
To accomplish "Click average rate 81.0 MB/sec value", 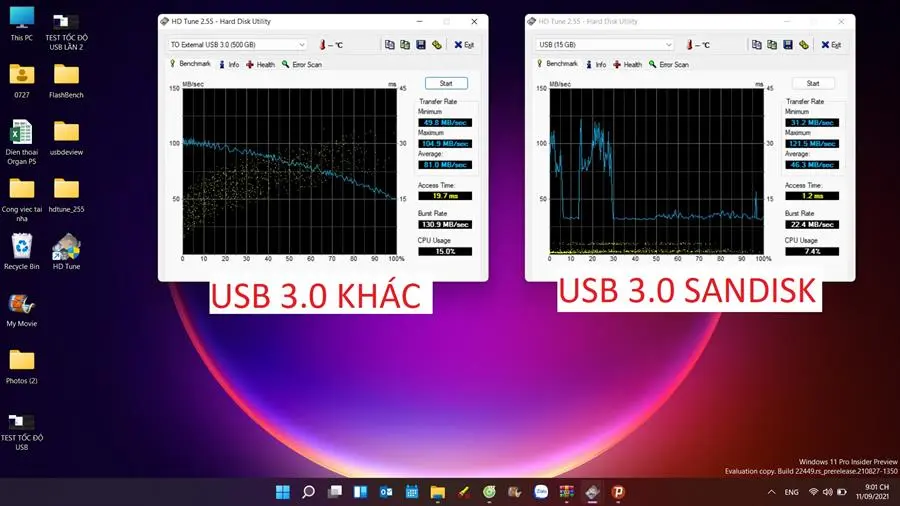I will tap(445, 165).
